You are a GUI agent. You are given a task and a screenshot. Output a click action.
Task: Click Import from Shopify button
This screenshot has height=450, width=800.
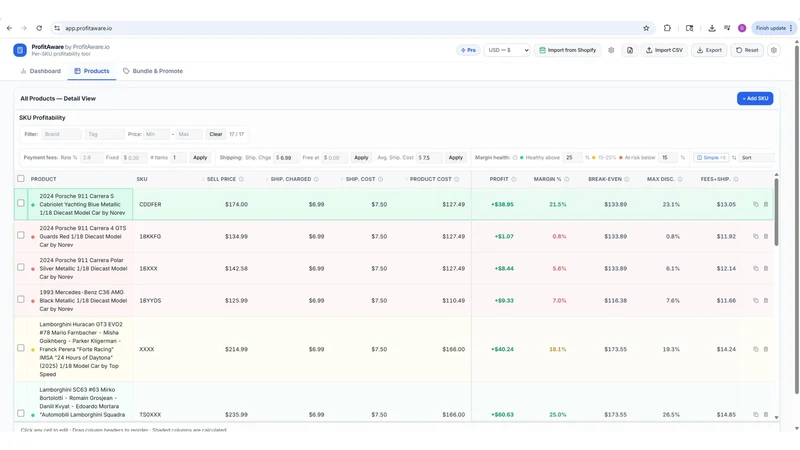(x=567, y=50)
